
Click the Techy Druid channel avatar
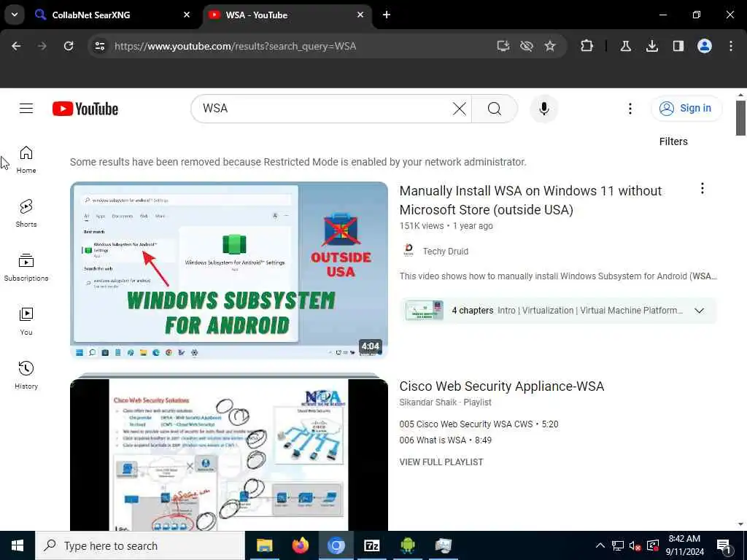[x=409, y=251]
